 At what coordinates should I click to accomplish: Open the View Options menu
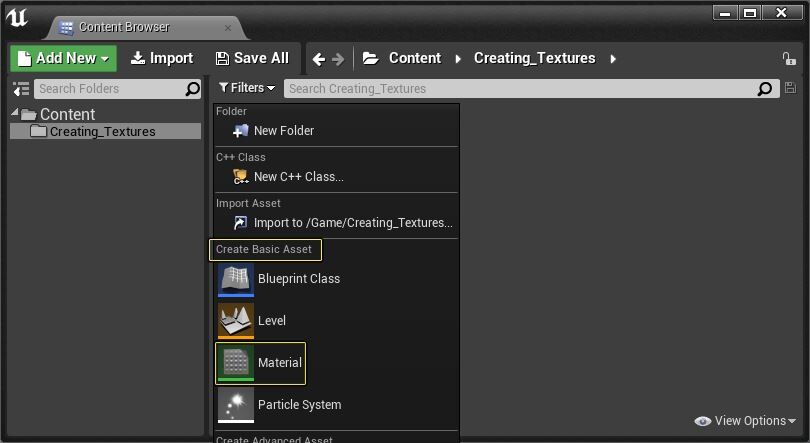point(746,421)
